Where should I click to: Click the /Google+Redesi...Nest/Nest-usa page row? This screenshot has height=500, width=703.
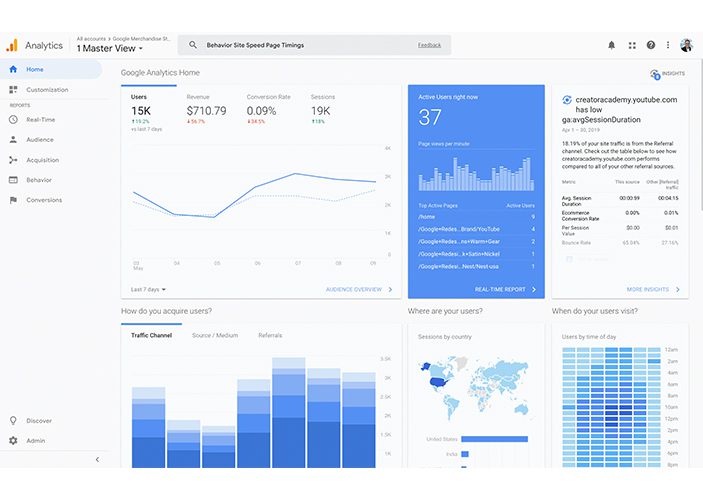pos(476,266)
